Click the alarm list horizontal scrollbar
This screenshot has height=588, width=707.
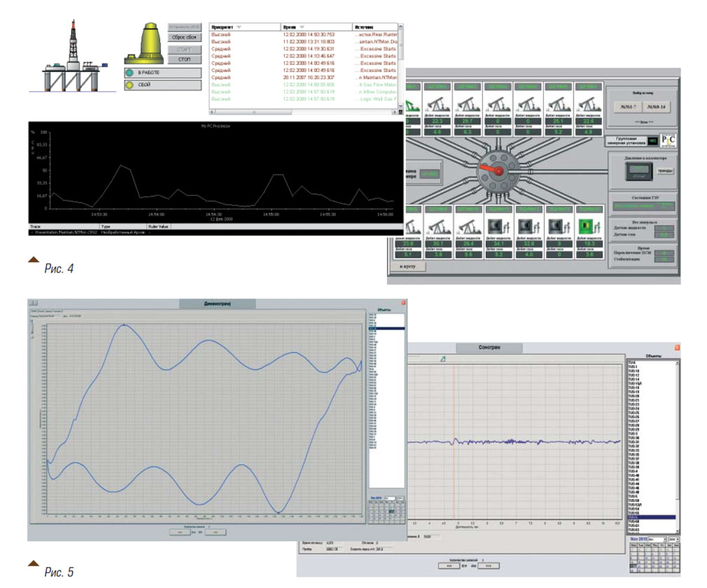[x=304, y=112]
